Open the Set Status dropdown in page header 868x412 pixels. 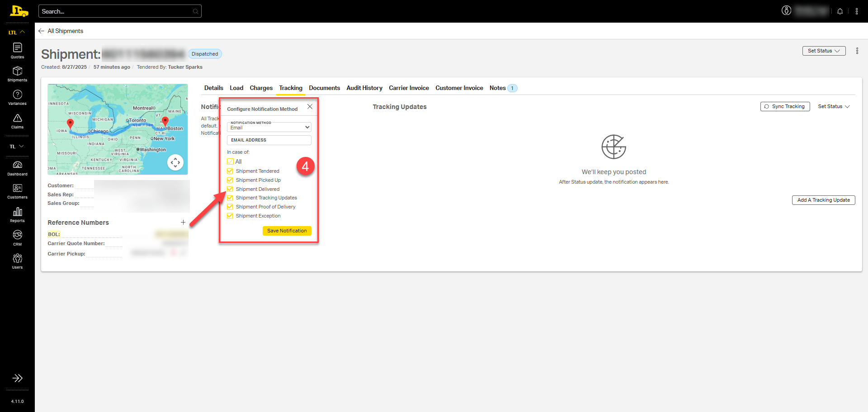click(824, 51)
